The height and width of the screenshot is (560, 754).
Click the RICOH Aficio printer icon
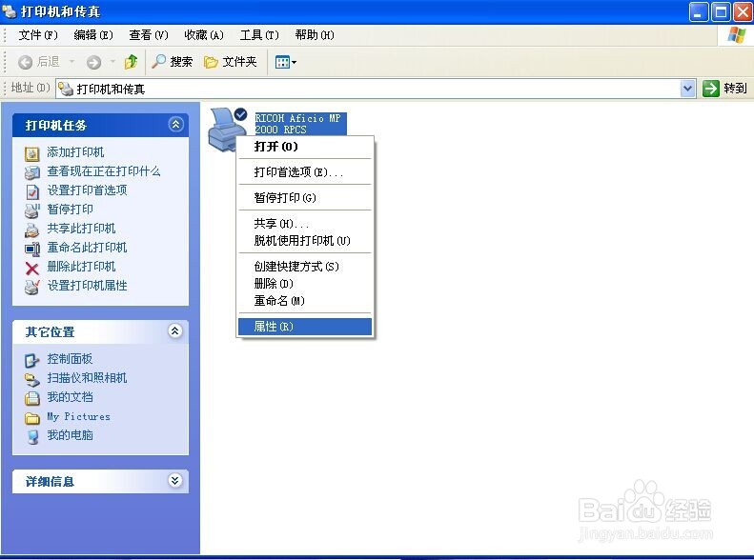pyautogui.click(x=228, y=129)
